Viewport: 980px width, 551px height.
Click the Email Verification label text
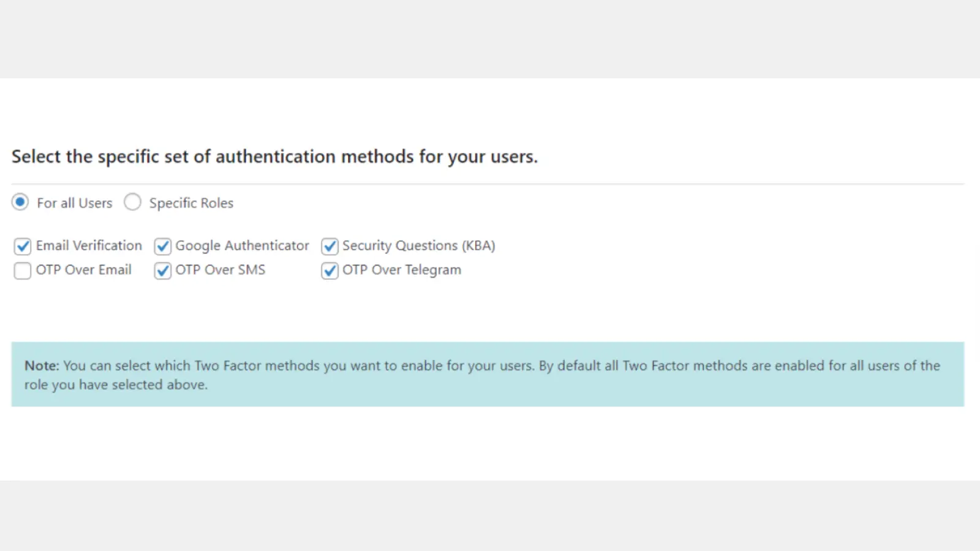coord(89,246)
